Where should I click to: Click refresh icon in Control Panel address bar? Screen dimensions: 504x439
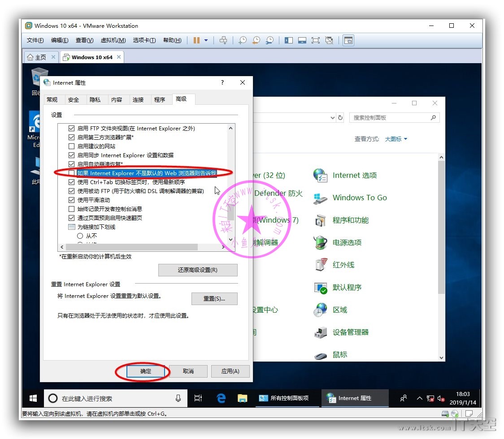pos(340,117)
